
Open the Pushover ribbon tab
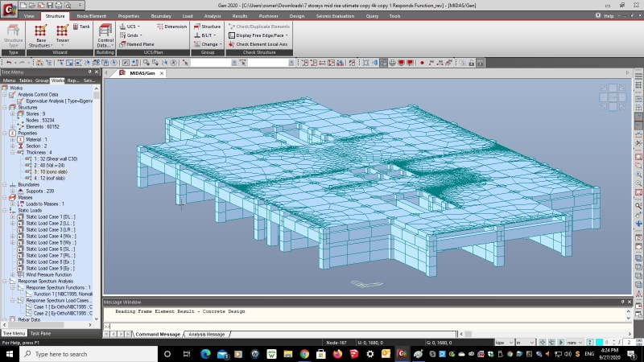point(268,16)
